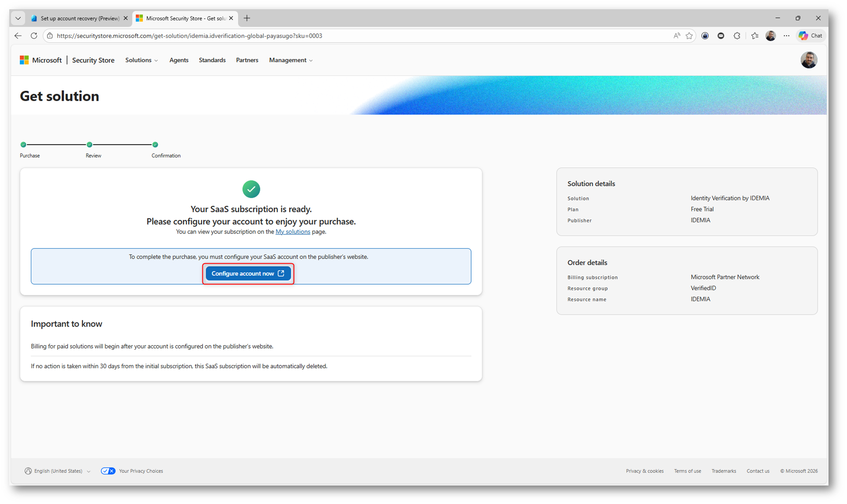Click the browser back arrow
847x504 pixels.
(x=18, y=36)
